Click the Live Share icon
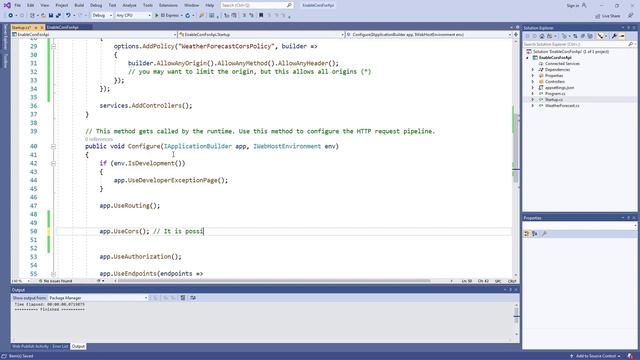This screenshot has height=360, width=640. point(598,16)
